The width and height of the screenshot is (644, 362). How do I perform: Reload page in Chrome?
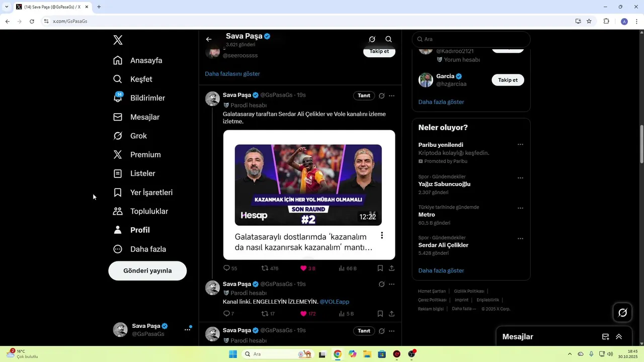click(x=32, y=21)
